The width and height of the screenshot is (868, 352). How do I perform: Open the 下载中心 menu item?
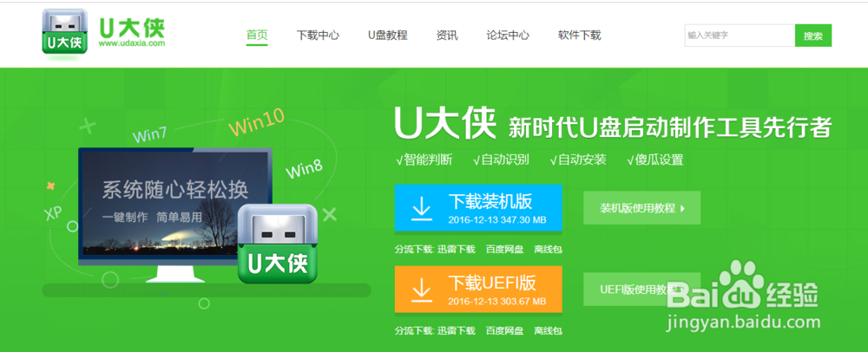click(318, 36)
